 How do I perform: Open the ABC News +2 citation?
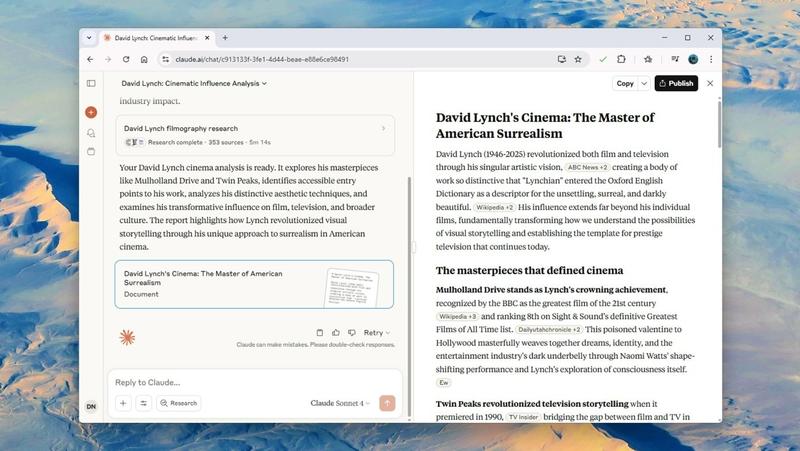(x=587, y=167)
